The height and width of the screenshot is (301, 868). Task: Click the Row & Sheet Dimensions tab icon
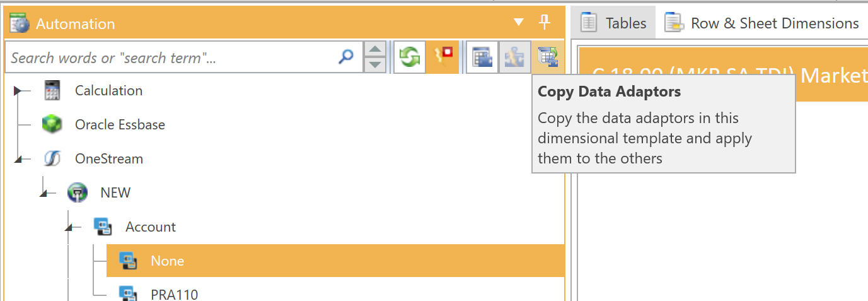tap(674, 23)
